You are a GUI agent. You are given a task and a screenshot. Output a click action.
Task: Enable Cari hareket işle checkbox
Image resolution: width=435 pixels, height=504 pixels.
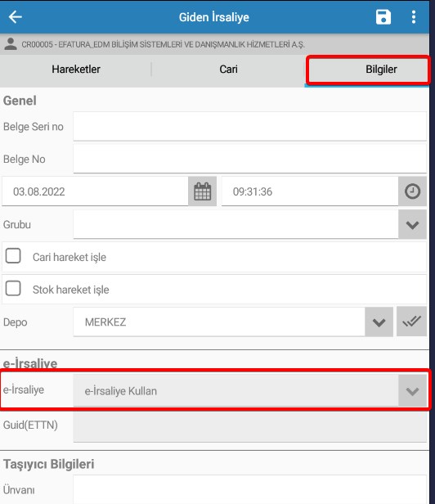13,256
